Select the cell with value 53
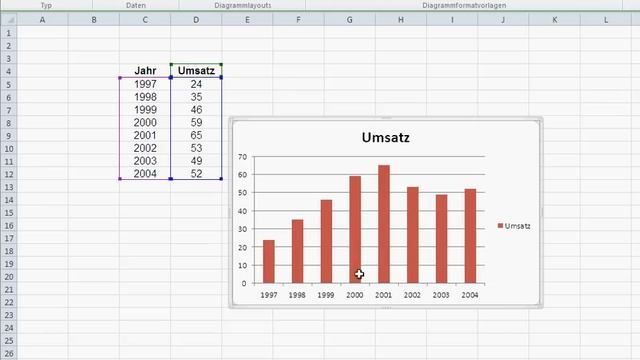Image resolution: width=640 pixels, height=360 pixels. tap(196, 148)
